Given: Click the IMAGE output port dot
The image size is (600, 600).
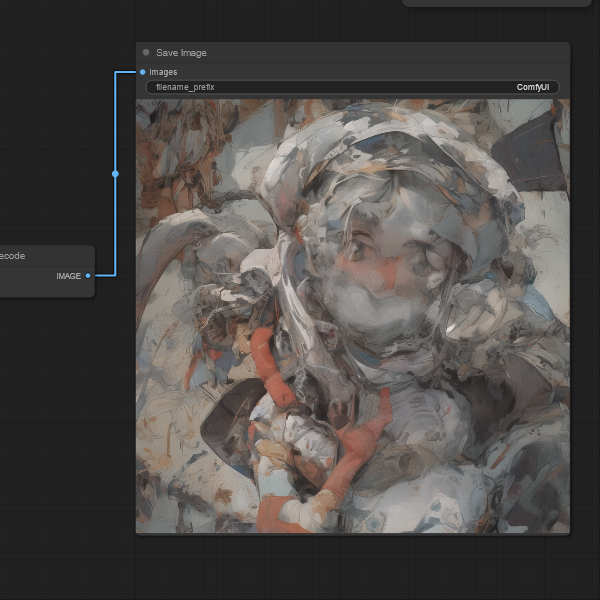Looking at the screenshot, I should coord(88,275).
